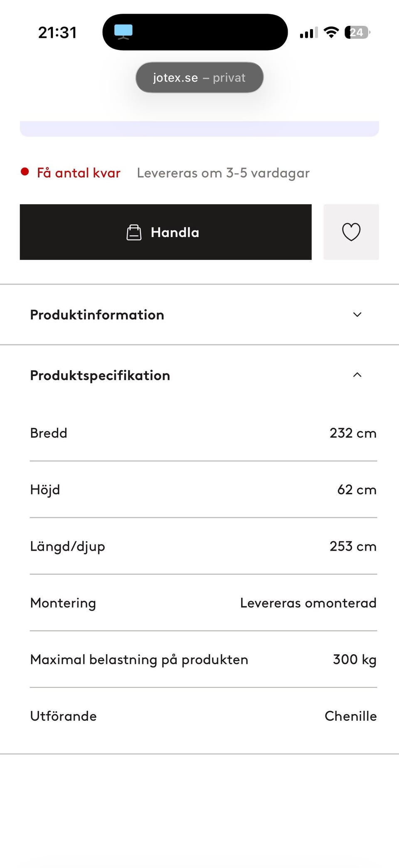The image size is (399, 868).
Task: Tap the Wi-Fi status icon
Action: click(331, 32)
